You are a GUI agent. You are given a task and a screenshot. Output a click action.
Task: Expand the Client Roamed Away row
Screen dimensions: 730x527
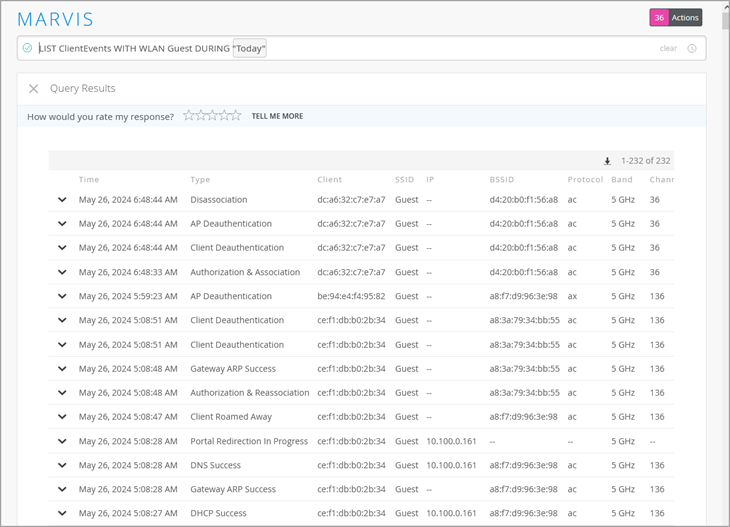coord(62,417)
